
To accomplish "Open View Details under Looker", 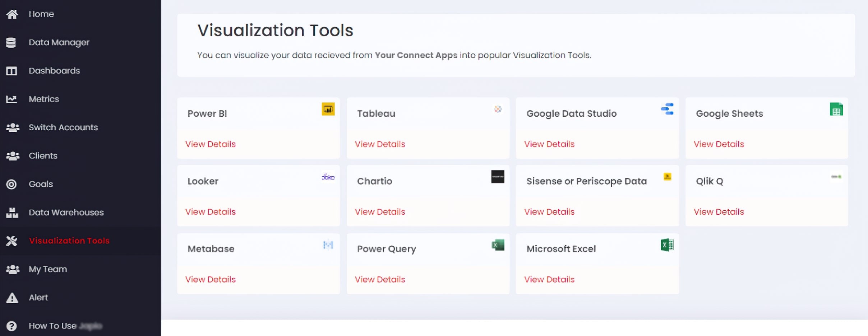I will 211,212.
